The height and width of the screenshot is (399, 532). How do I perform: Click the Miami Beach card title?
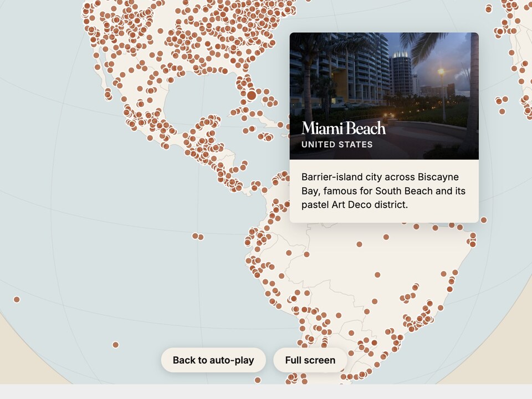[344, 128]
